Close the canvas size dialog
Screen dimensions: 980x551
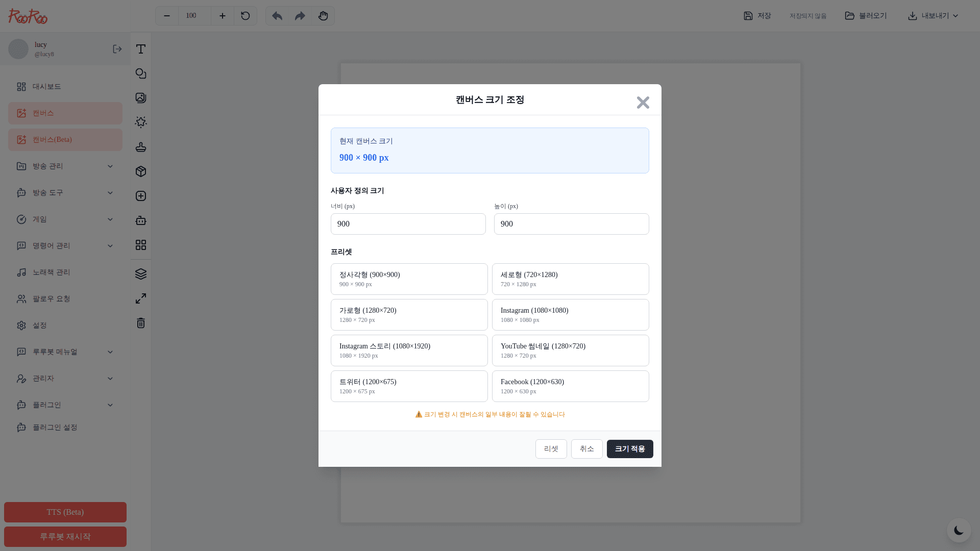pos(643,103)
